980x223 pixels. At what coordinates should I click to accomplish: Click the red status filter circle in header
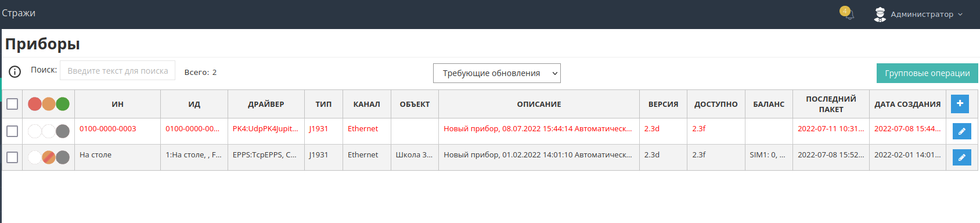click(35, 104)
